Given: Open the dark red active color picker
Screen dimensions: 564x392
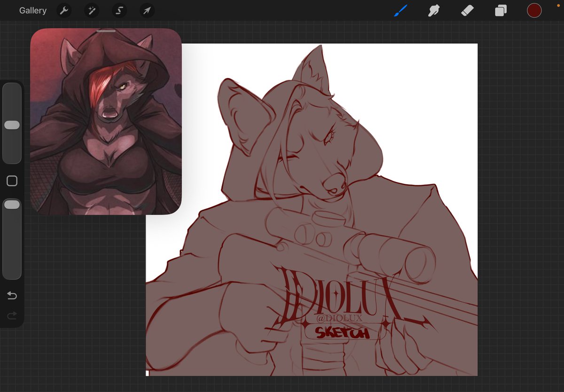Looking at the screenshot, I should point(534,10).
